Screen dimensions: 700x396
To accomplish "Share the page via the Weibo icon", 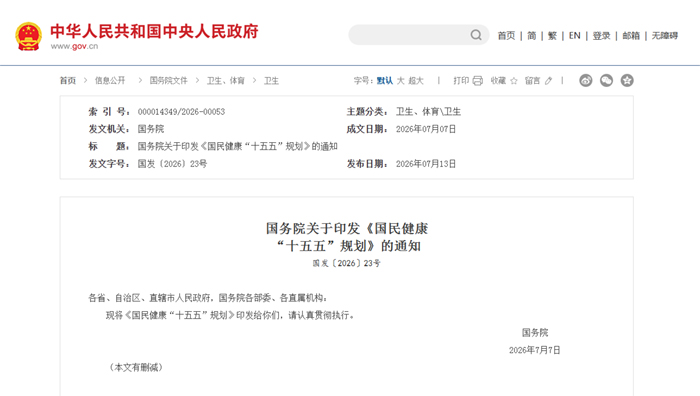I will 586,80.
